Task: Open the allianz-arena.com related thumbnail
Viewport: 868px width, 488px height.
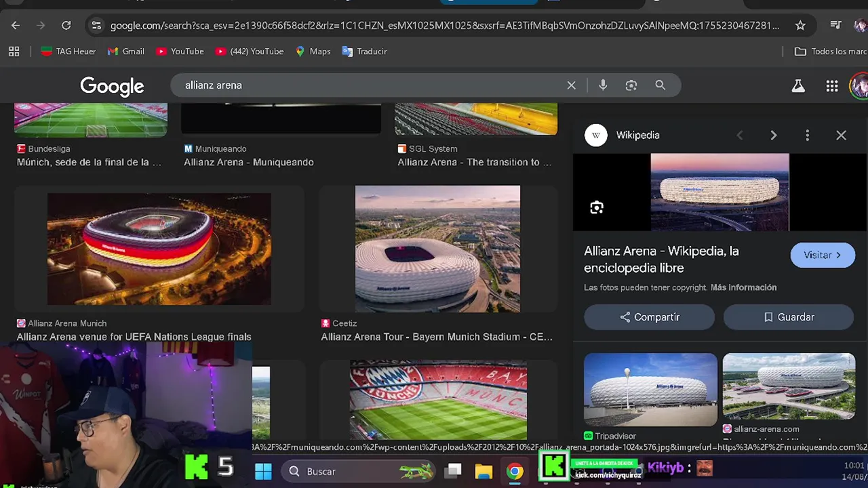Action: point(789,388)
